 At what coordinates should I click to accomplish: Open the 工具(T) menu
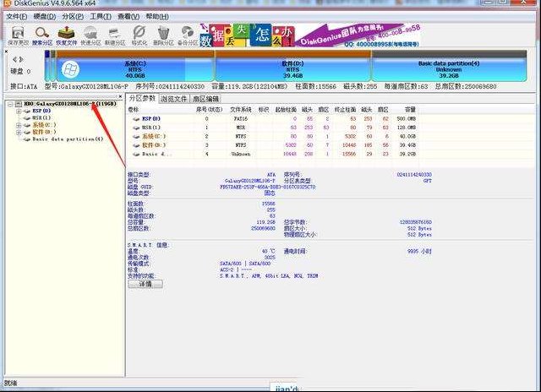101,17
